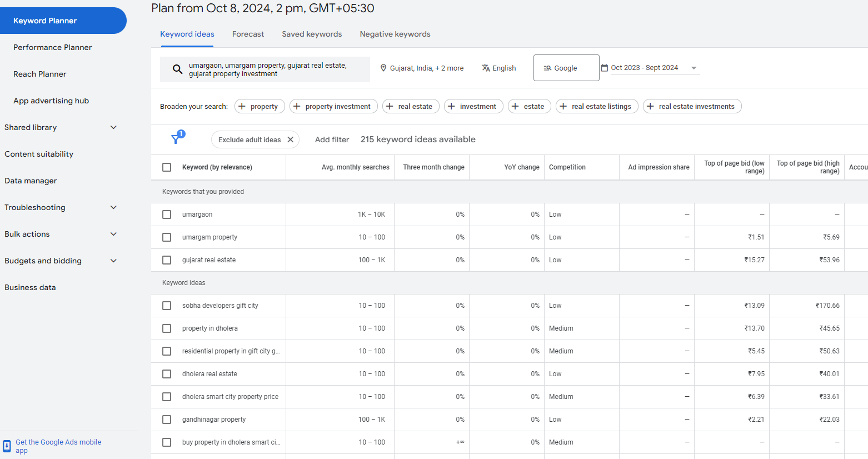Click the Add filter button

(x=332, y=139)
